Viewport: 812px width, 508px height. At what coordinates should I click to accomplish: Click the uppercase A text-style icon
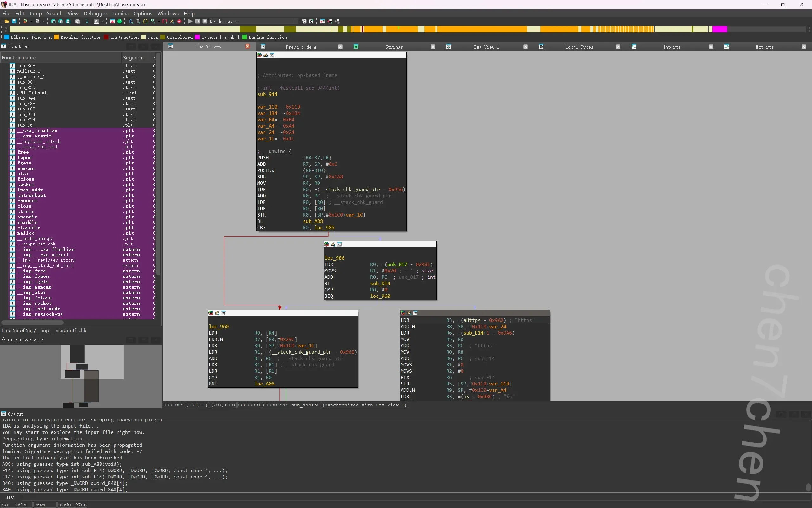pyautogui.click(x=96, y=21)
